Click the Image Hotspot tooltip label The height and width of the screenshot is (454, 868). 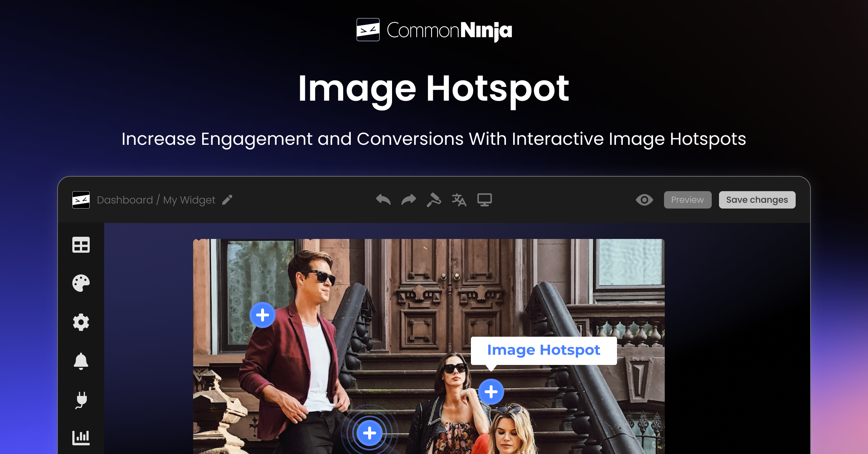(x=544, y=350)
